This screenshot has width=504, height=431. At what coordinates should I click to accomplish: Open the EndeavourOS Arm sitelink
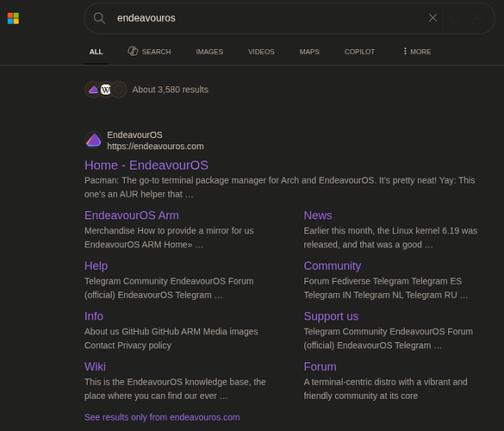tap(132, 215)
